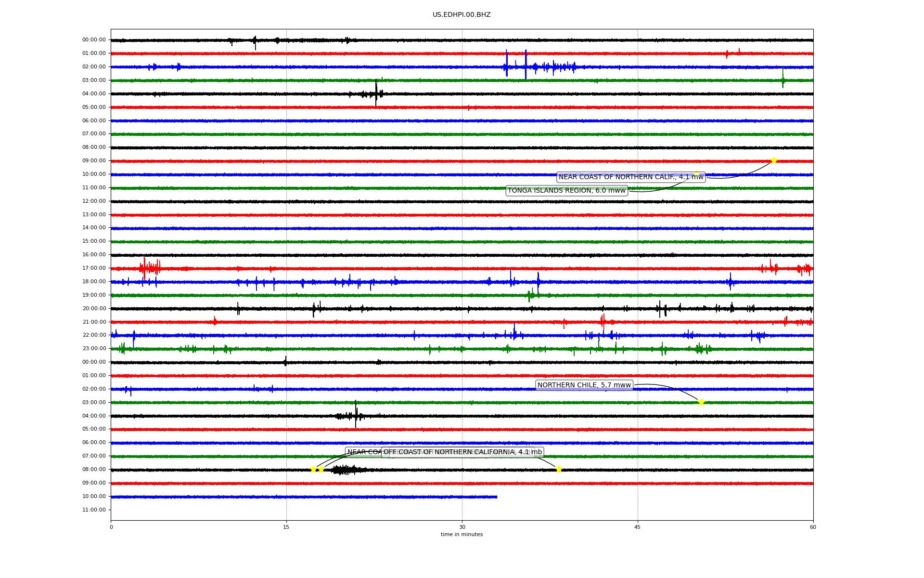
Task: Click the 60 tick on the x-axis
Action: click(813, 527)
